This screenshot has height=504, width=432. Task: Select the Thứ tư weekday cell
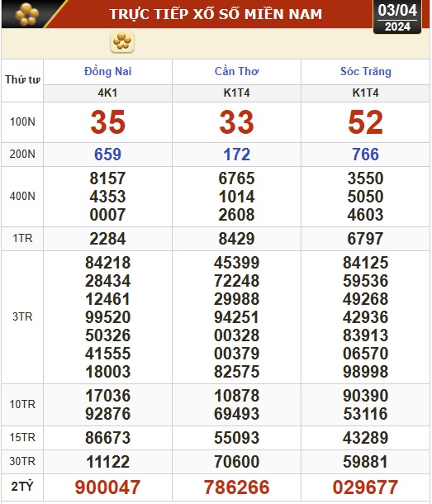point(22,79)
